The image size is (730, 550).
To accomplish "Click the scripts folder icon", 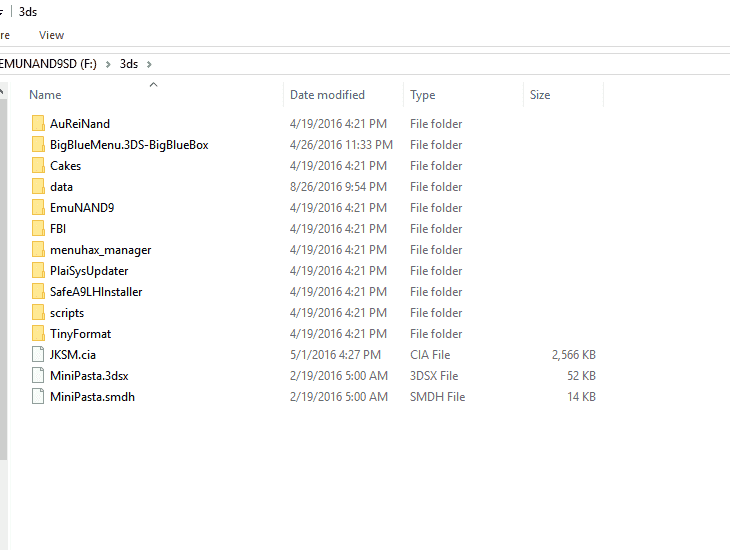I will [x=38, y=312].
